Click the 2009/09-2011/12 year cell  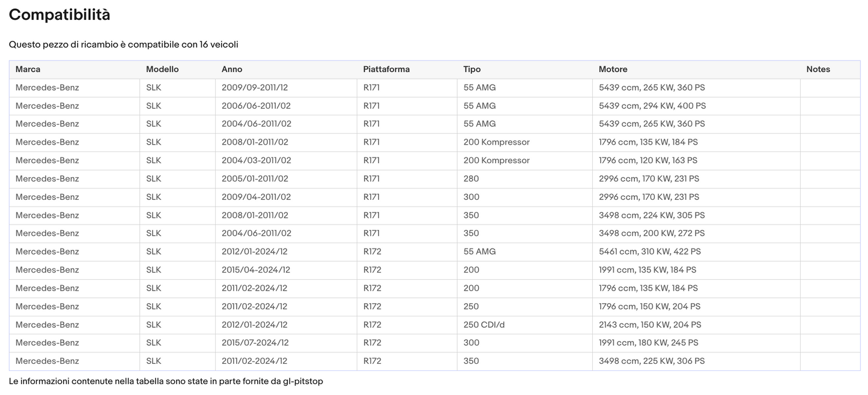pyautogui.click(x=255, y=88)
